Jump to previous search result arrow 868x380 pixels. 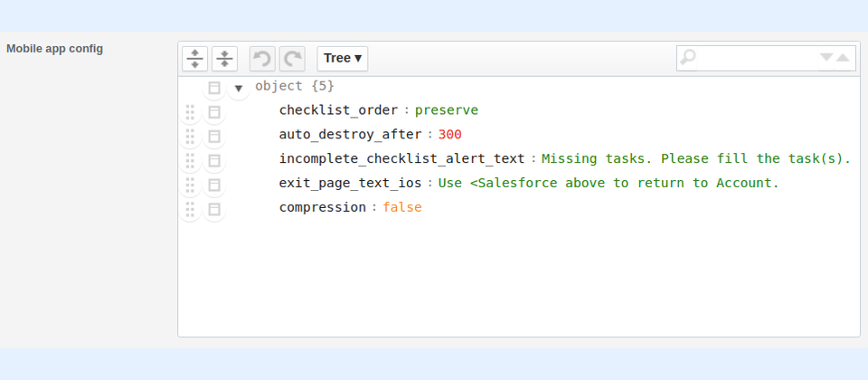click(843, 58)
